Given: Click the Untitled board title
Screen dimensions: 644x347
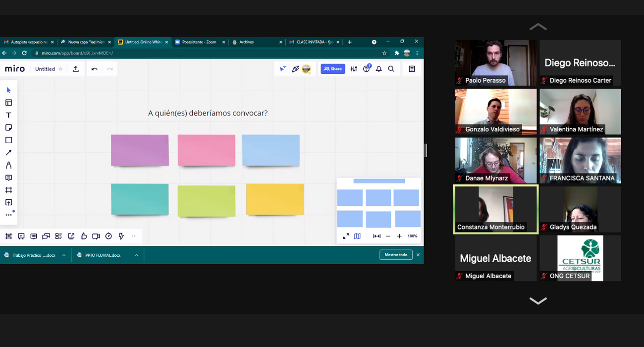Looking at the screenshot, I should [45, 69].
